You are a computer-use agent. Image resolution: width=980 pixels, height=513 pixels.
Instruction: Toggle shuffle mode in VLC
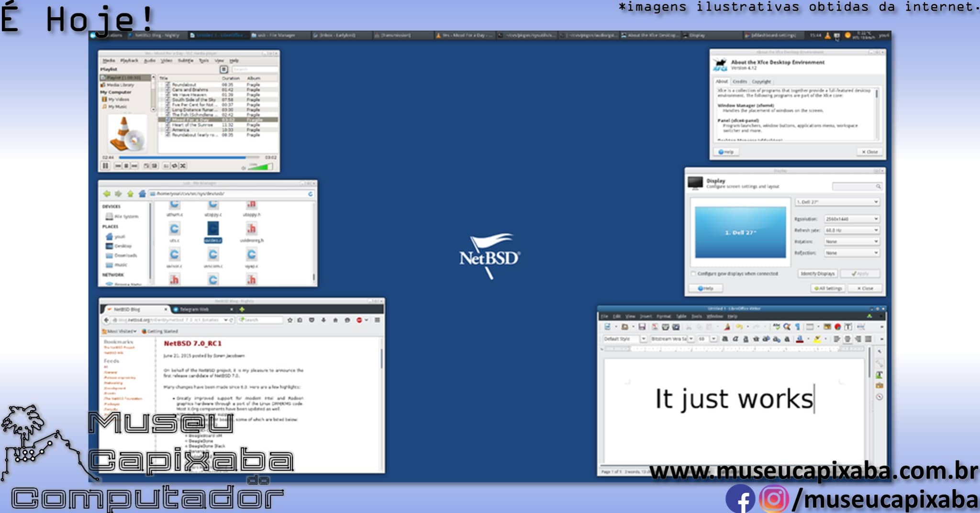coord(183,166)
